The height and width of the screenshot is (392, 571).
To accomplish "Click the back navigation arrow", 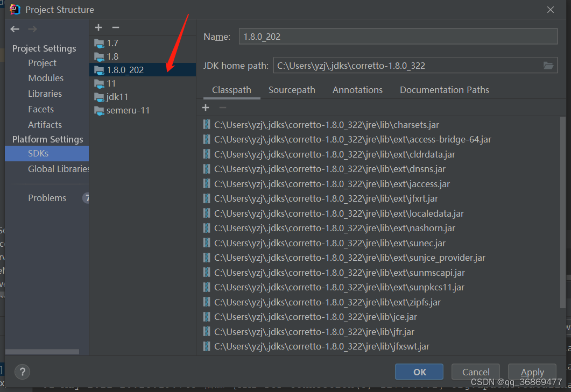I will [x=15, y=29].
